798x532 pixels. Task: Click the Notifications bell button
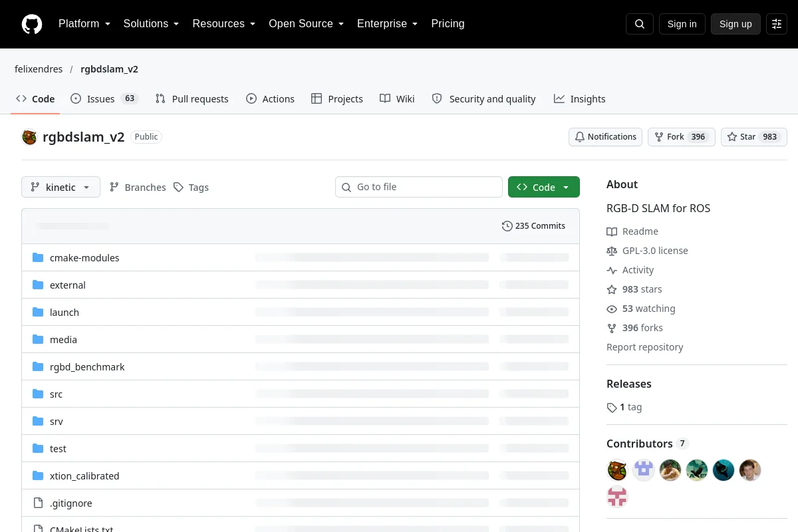(605, 137)
